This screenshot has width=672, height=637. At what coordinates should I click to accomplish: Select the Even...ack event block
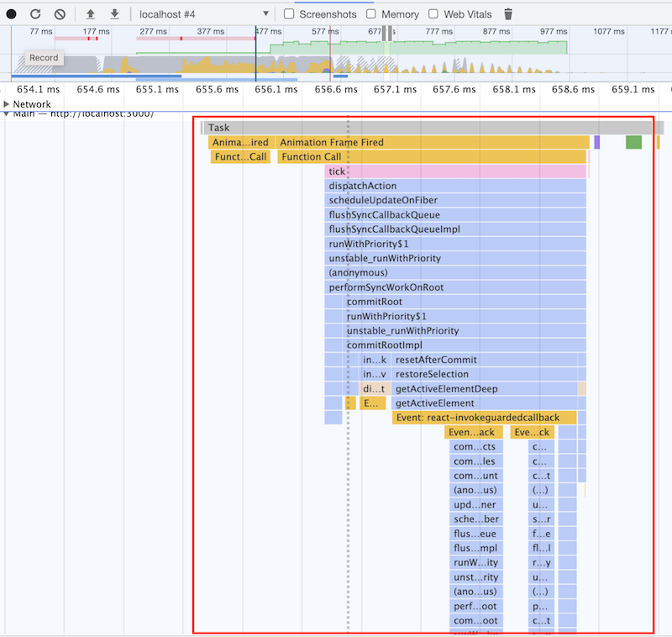pyautogui.click(x=474, y=432)
